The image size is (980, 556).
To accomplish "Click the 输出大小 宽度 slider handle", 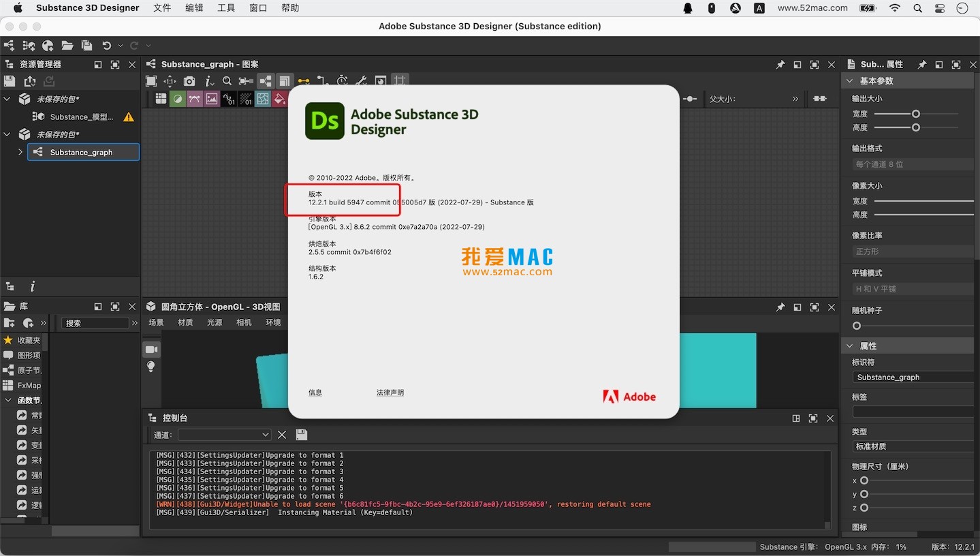I will point(916,114).
